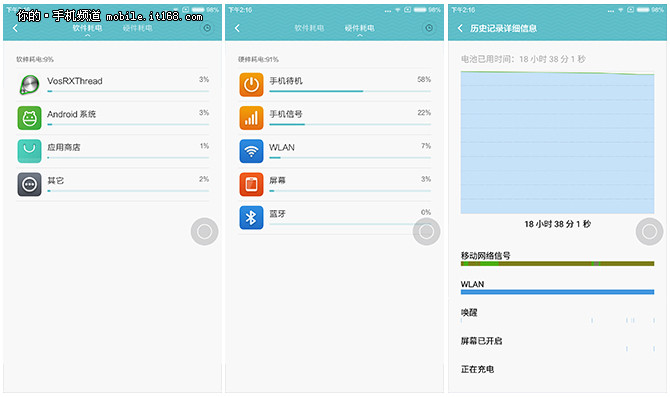The width and height of the screenshot is (670, 397).
Task: Tap the VosRXThread app icon
Action: click(x=29, y=85)
